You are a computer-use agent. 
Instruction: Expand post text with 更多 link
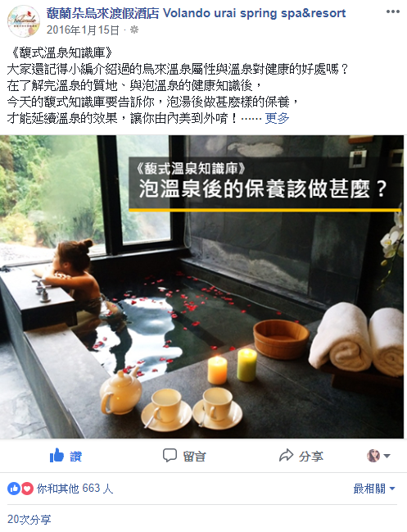pyautogui.click(x=277, y=118)
